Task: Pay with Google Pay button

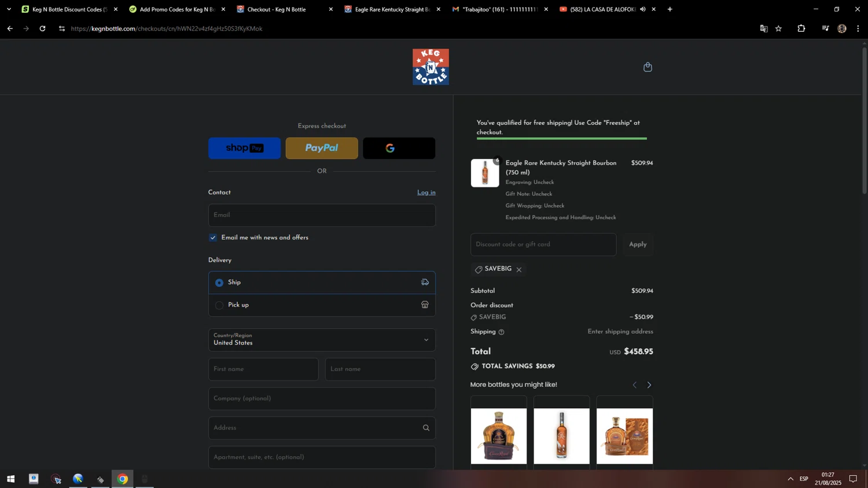Action: tap(399, 149)
